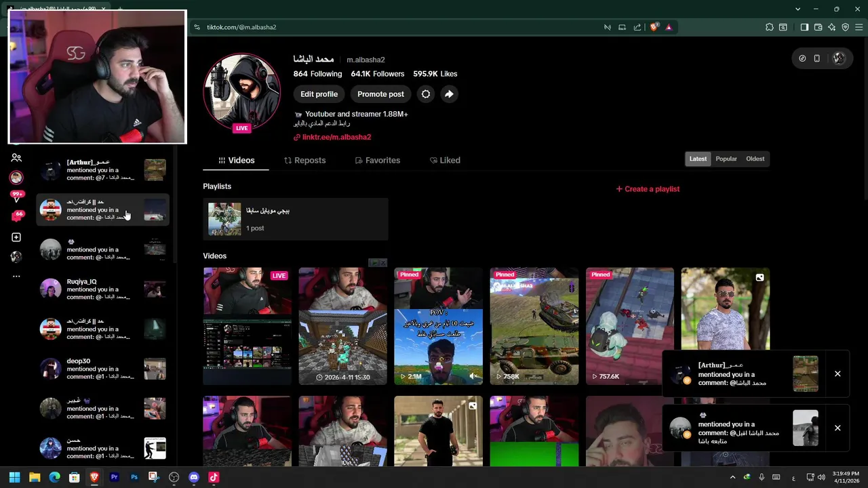Viewport: 868px width, 488px height.
Task: Switch to the Videos tab
Action: (x=236, y=160)
